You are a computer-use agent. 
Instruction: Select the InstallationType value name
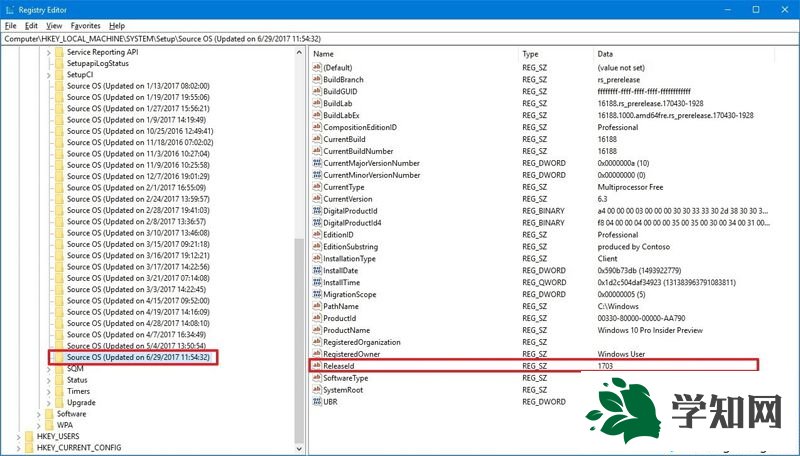click(x=349, y=259)
